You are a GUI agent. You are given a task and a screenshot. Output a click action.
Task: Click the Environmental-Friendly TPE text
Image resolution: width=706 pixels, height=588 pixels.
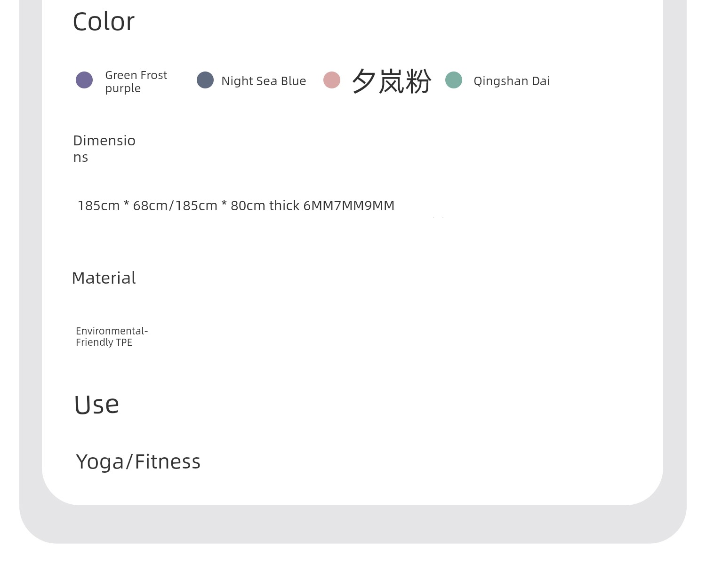point(112,337)
